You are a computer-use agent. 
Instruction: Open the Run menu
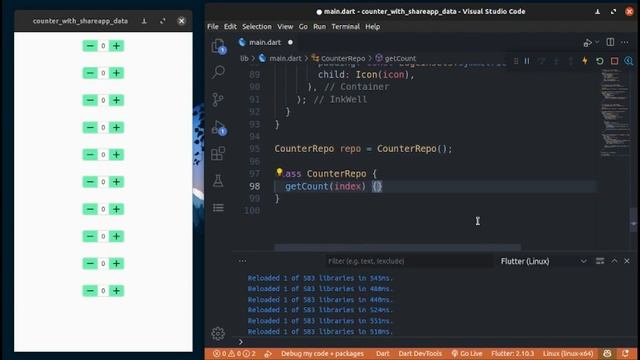pos(320,27)
